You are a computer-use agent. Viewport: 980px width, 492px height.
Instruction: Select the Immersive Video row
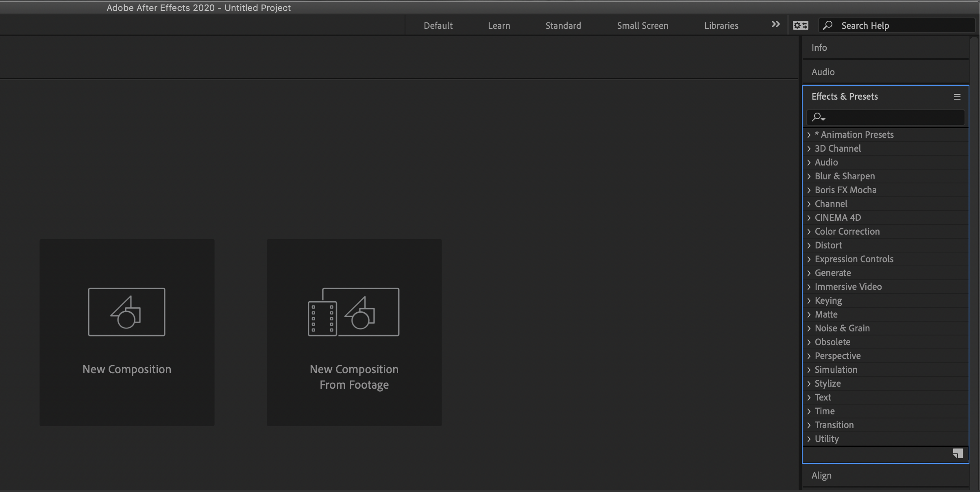(x=886, y=287)
